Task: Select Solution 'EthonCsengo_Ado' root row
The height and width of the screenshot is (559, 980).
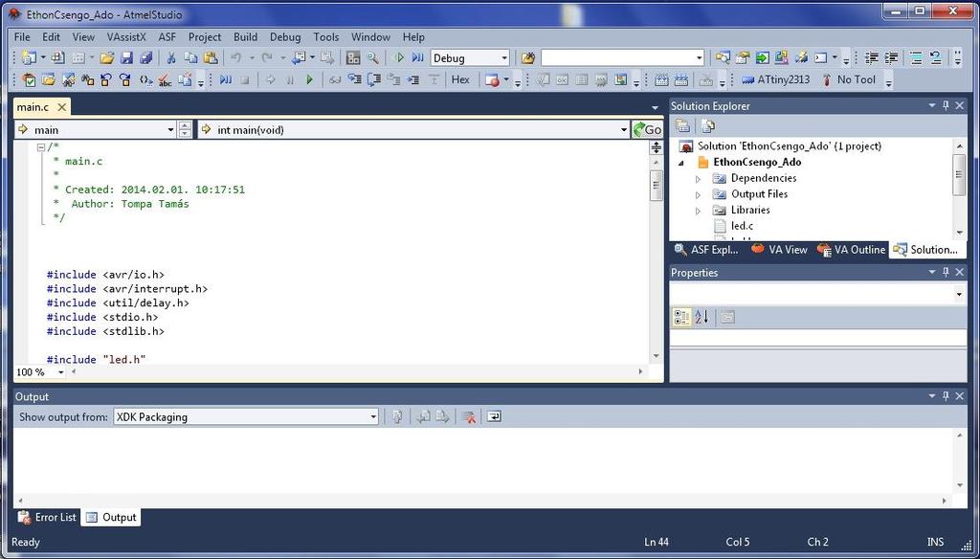Action: 781,145
